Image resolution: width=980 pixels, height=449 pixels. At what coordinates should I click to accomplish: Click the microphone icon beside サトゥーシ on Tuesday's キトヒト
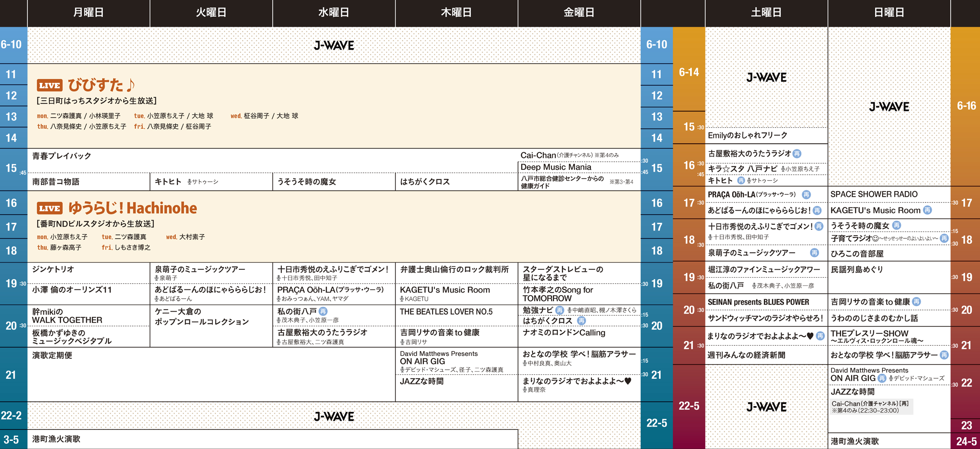tap(189, 182)
